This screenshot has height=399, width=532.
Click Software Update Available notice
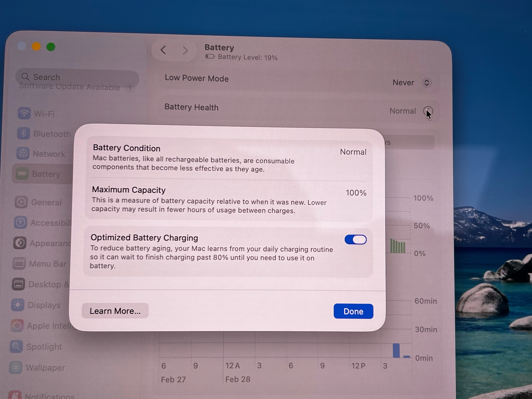coord(70,87)
